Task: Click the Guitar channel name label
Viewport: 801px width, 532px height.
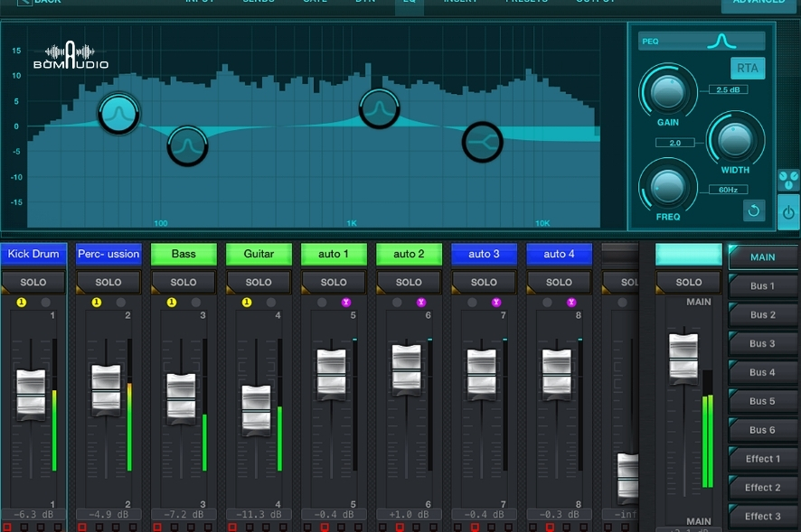Action: [x=259, y=254]
